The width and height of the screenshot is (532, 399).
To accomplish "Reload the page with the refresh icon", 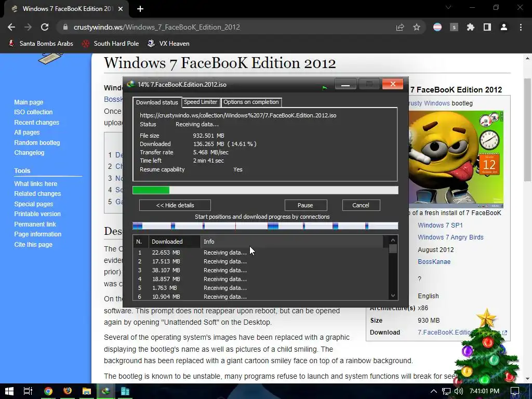I will coord(45,27).
